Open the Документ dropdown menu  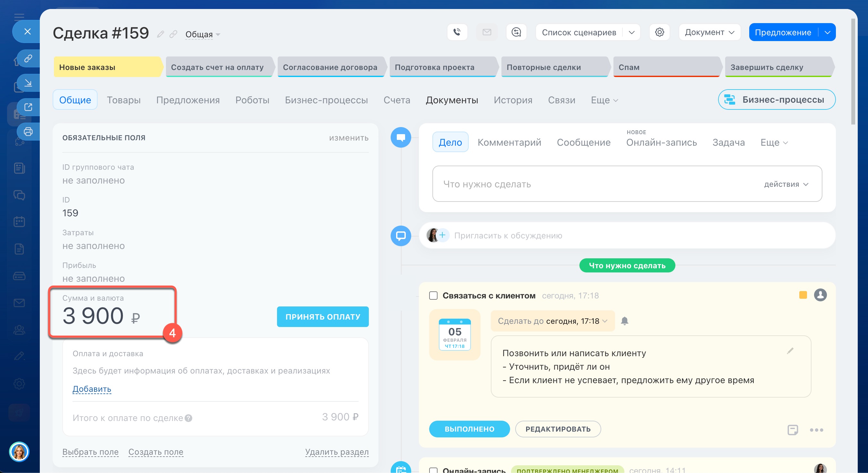tap(709, 32)
